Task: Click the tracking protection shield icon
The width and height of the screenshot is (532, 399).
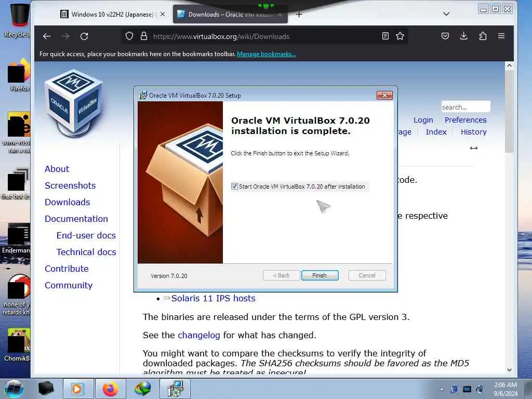Action: 129,36
